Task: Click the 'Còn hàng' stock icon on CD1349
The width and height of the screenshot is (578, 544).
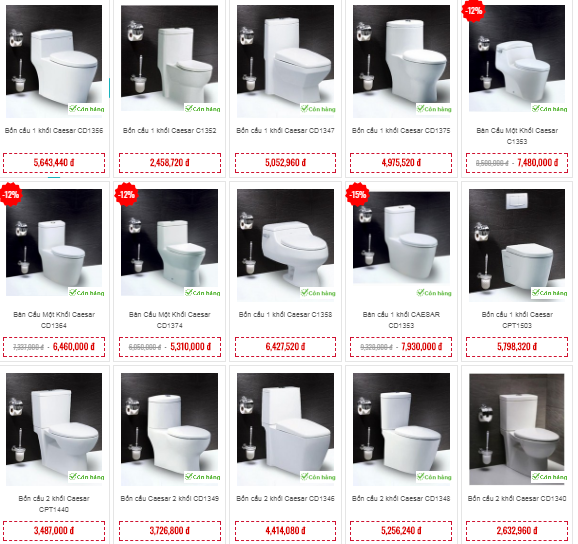Action: click(x=202, y=477)
